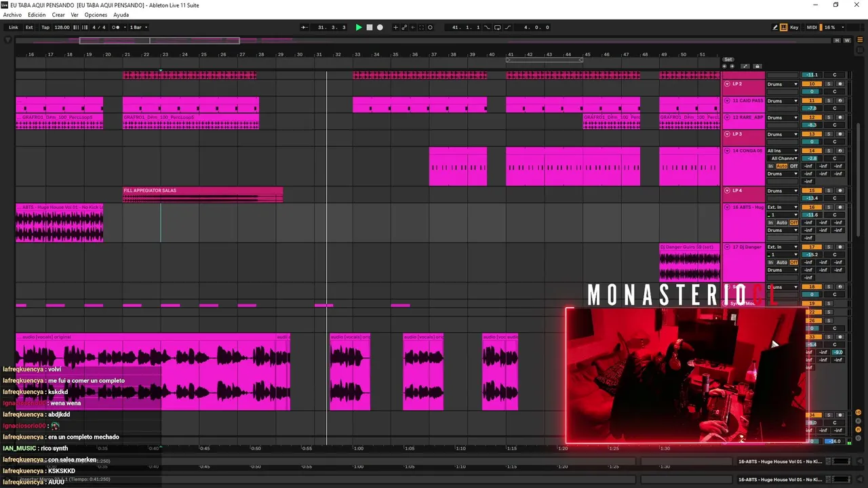Viewport: 868px width, 488px height.
Task: Arm the 17 Dj Danger track for recording
Action: tap(840, 247)
